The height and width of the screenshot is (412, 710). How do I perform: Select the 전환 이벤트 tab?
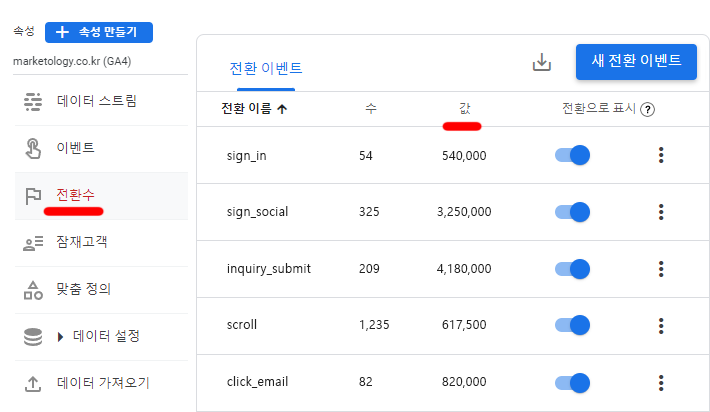coord(266,68)
